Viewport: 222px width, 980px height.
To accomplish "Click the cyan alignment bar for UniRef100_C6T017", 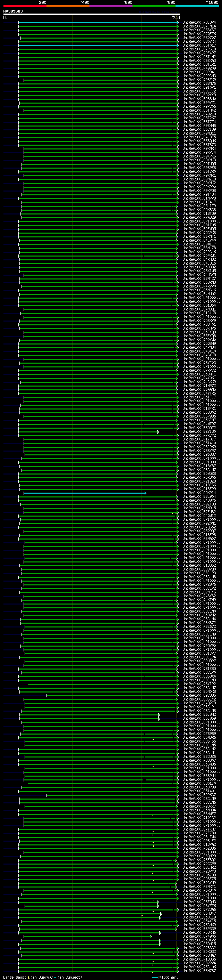I will (98, 45).
